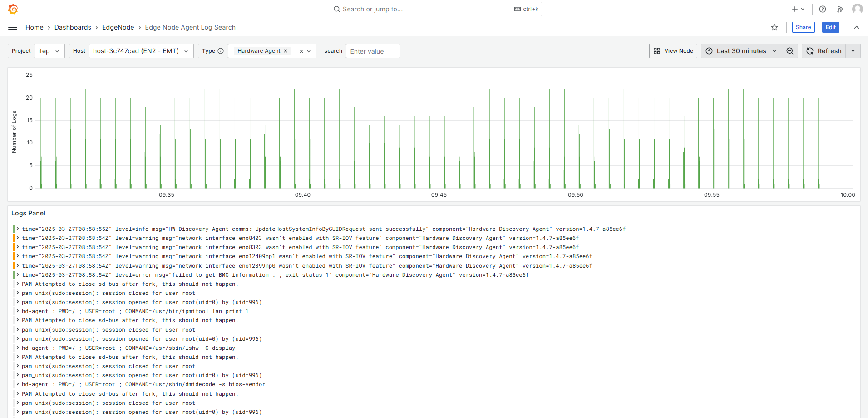This screenshot has width=868, height=418.
Task: Open the news RSS feed icon
Action: point(840,9)
